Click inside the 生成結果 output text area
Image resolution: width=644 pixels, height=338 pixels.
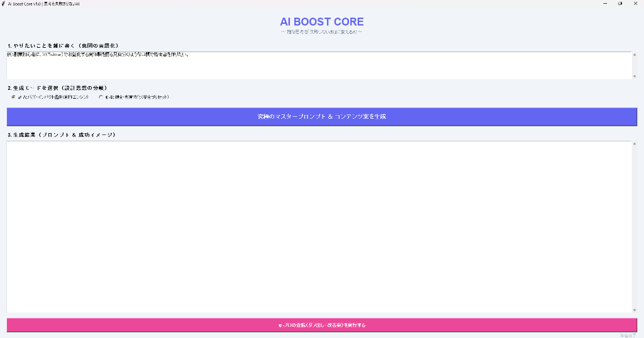319,226
